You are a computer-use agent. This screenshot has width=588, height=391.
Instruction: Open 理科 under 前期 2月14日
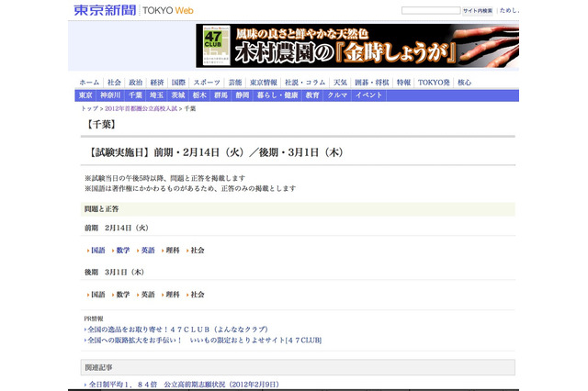(173, 251)
